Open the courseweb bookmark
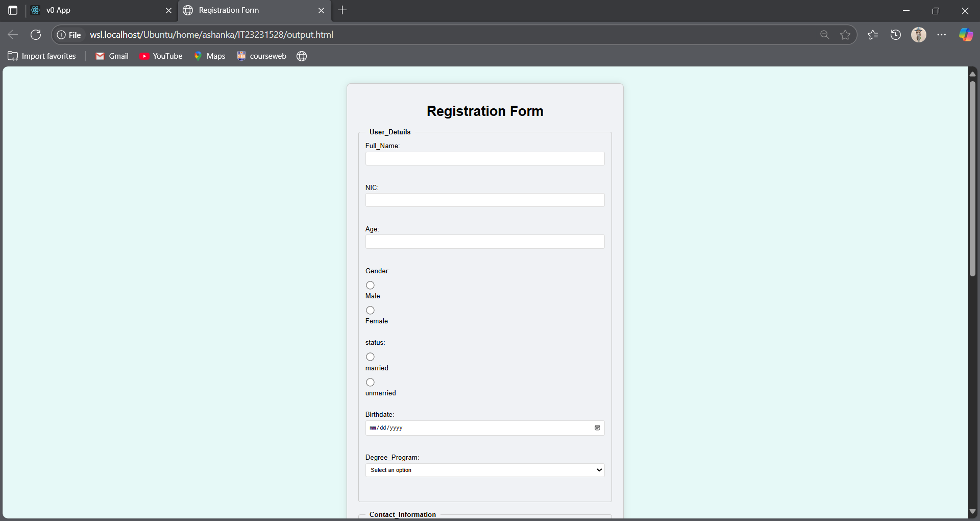The width and height of the screenshot is (980, 521). pos(262,56)
